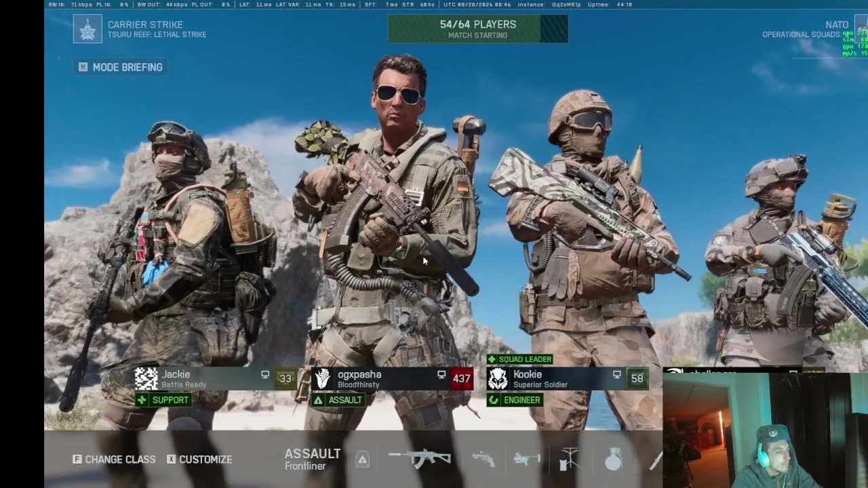Click the Assault class icon in loadout bar
Viewport: 868px width, 488px height.
[363, 460]
